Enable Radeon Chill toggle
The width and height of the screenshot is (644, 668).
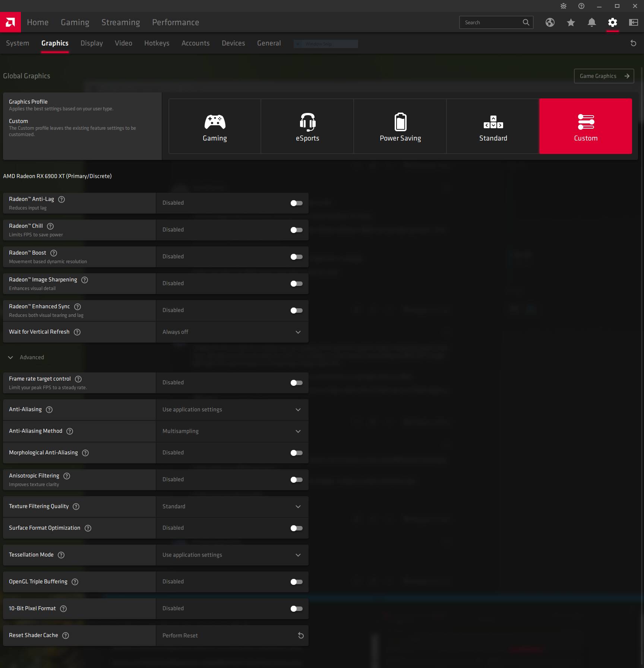297,230
